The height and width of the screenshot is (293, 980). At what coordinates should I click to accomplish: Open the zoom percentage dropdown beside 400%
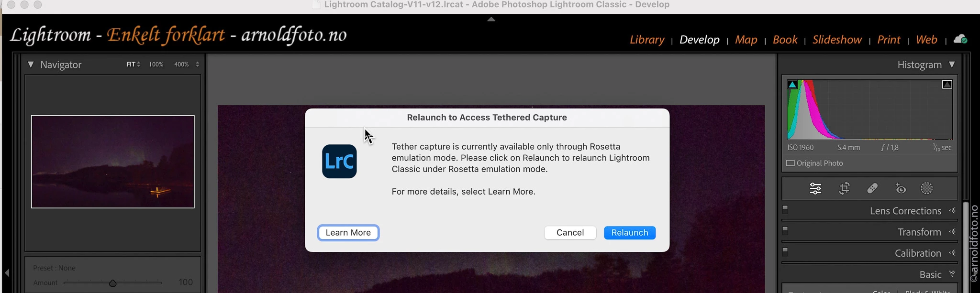tap(197, 64)
